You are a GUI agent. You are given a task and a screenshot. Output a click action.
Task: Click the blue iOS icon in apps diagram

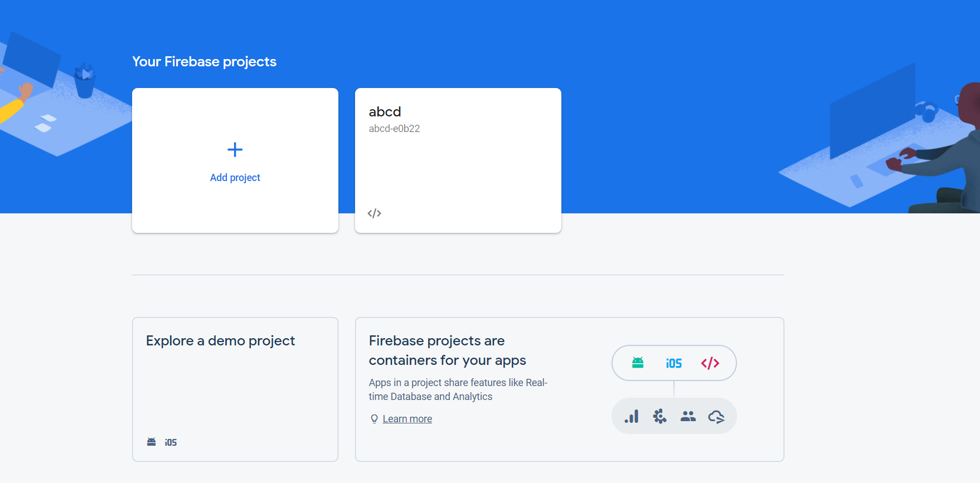(673, 363)
